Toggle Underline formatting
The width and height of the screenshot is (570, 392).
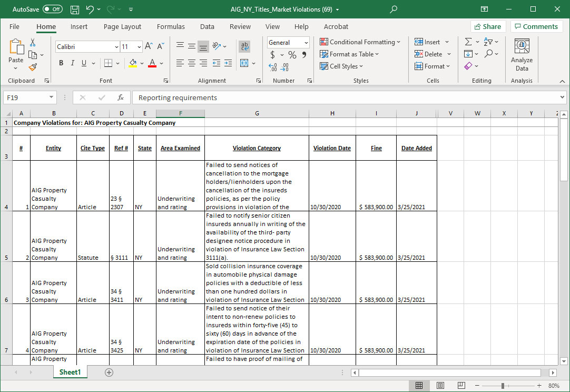click(84, 63)
